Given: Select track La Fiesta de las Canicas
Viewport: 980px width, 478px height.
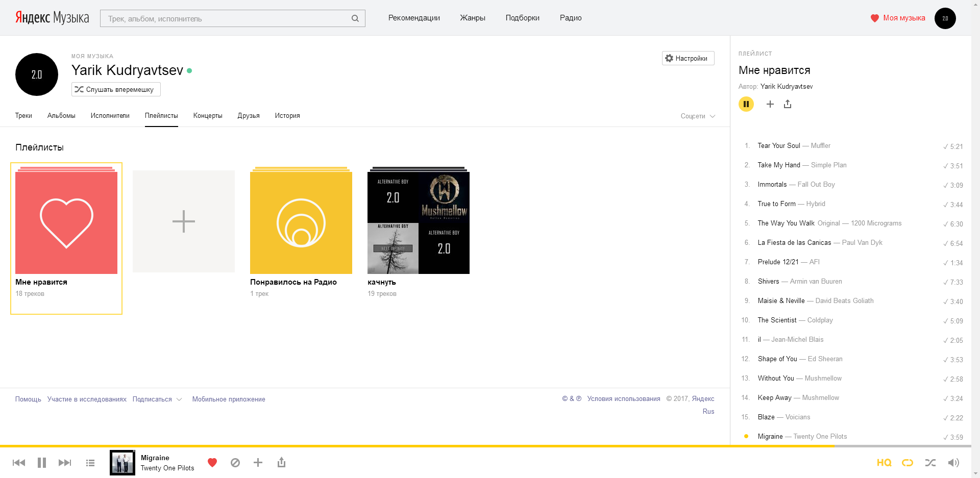Looking at the screenshot, I should (794, 243).
